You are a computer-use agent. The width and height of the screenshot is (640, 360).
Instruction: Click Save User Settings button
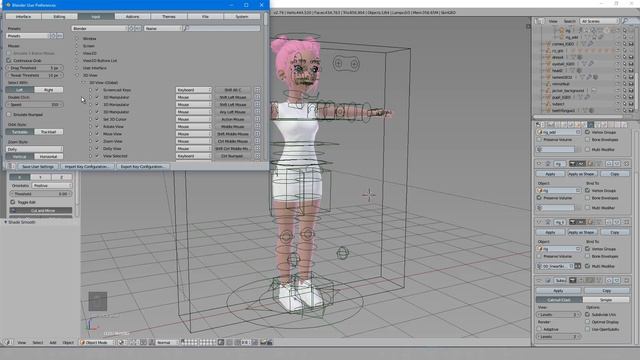coord(38,167)
